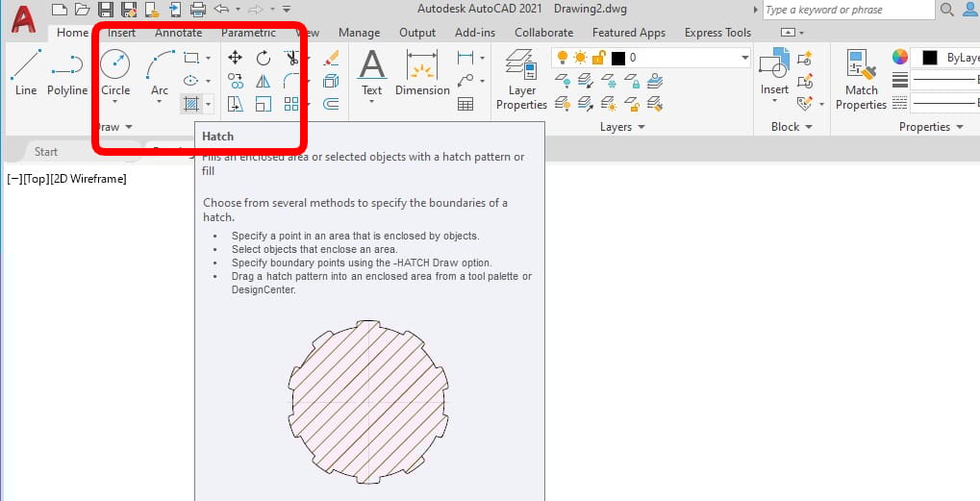Select the Explode tool
This screenshot has width=980, height=501.
[331, 81]
